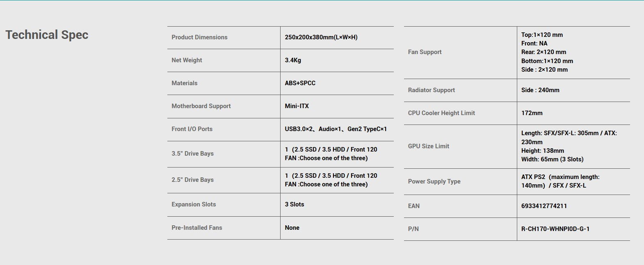Select the part number R-CH170-WHNPI0D-G-1
The height and width of the screenshot is (265, 644).
click(555, 229)
